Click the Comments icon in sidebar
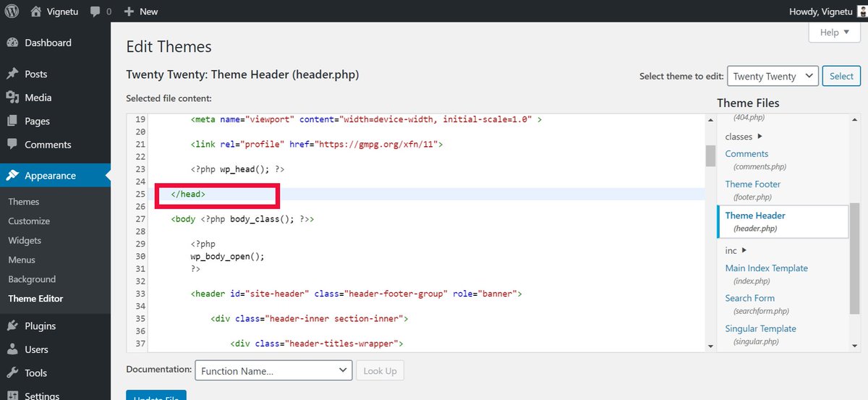This screenshot has width=868, height=400. click(x=12, y=145)
